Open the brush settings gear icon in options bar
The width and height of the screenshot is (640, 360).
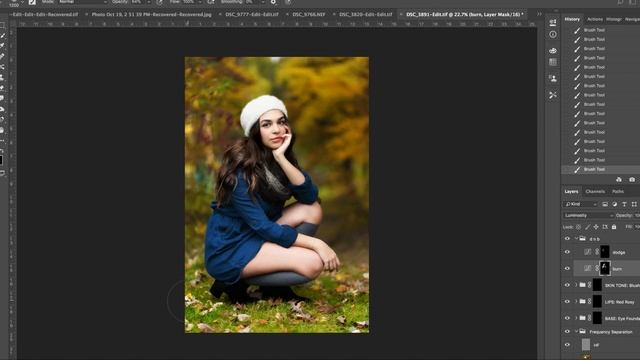(273, 2)
